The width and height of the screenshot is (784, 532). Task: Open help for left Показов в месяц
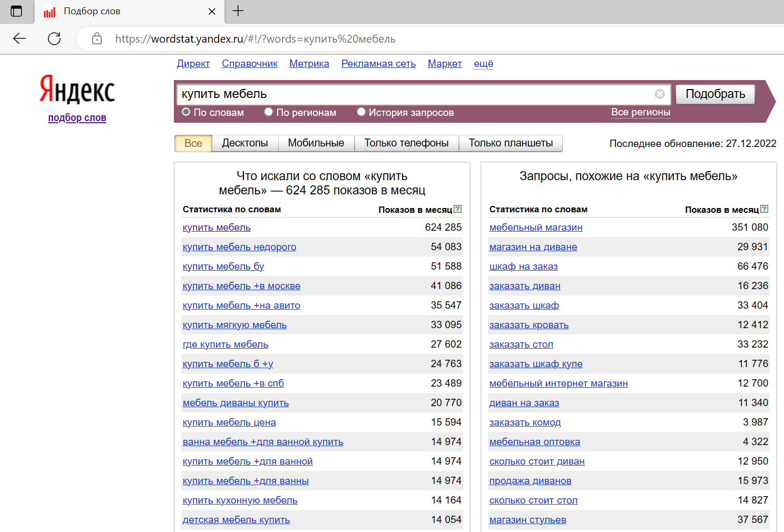click(457, 209)
